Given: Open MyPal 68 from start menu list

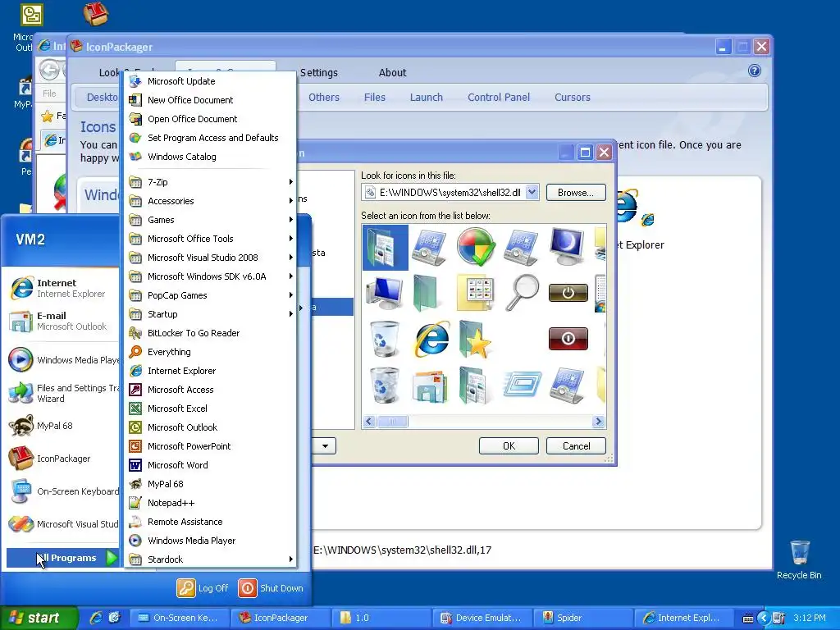Looking at the screenshot, I should pyautogui.click(x=62, y=426).
